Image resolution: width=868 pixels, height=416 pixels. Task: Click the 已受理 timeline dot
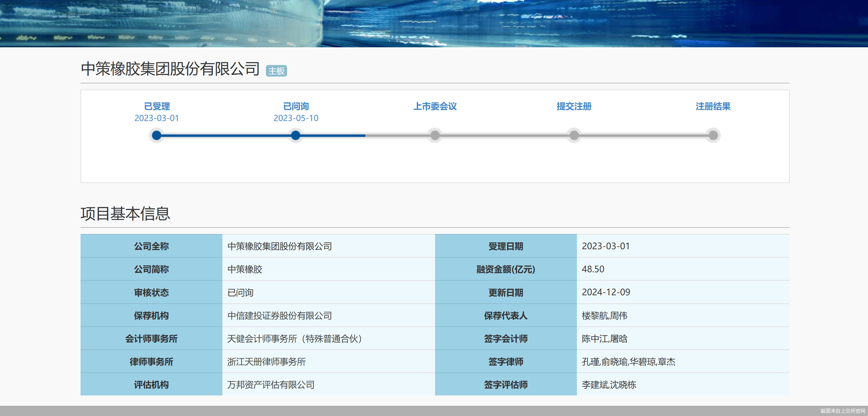tap(156, 136)
